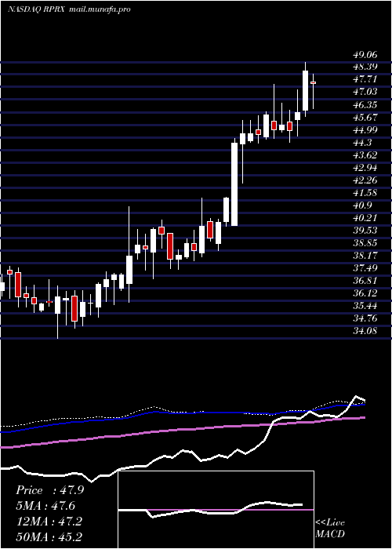The width and height of the screenshot is (392, 549).
Task: Click the 46.35 price axis label
Action: (x=365, y=104)
